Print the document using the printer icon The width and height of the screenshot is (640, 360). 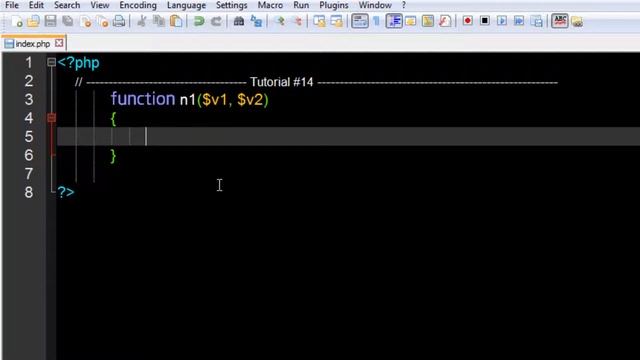click(119, 21)
